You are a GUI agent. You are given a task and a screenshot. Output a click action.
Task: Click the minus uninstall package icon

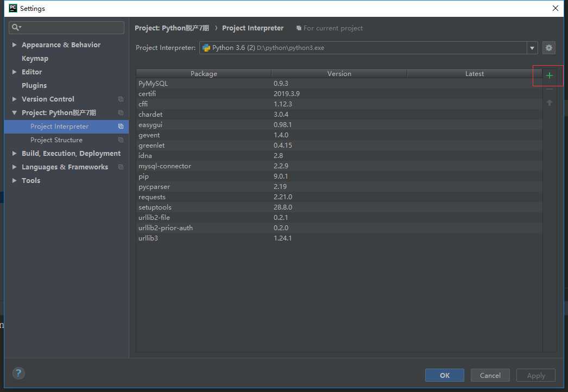pos(549,89)
